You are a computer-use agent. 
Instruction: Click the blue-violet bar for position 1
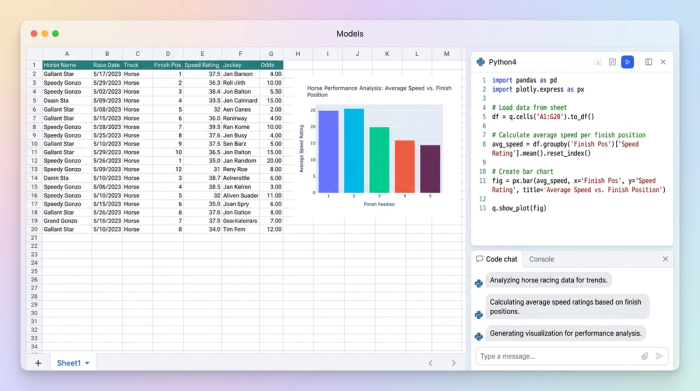pos(329,152)
